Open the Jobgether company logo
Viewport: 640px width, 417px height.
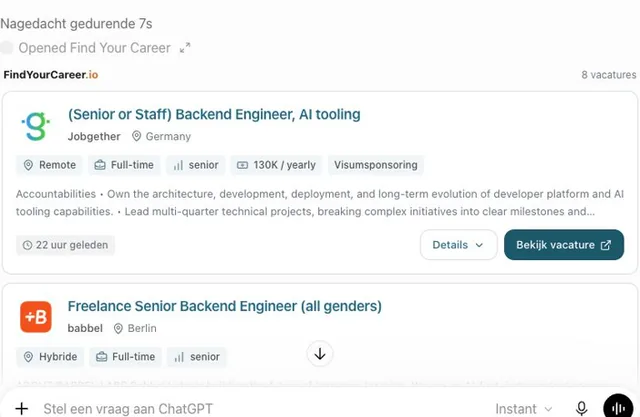click(36, 126)
